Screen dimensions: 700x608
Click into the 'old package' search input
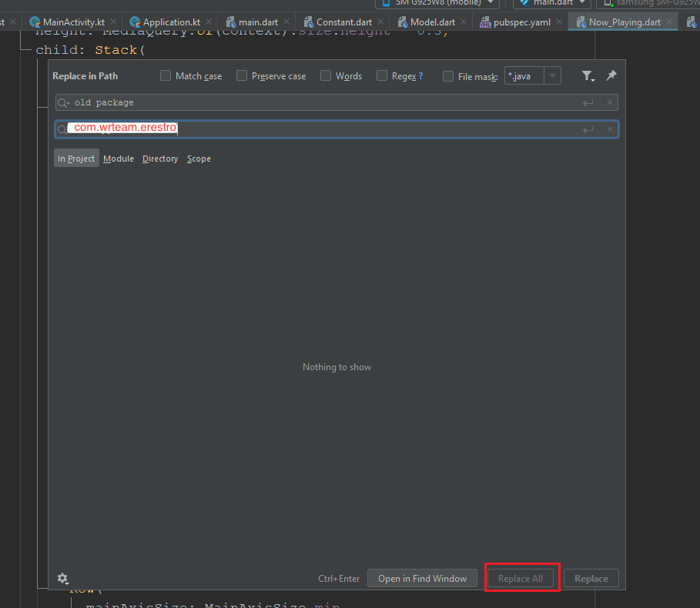point(323,102)
